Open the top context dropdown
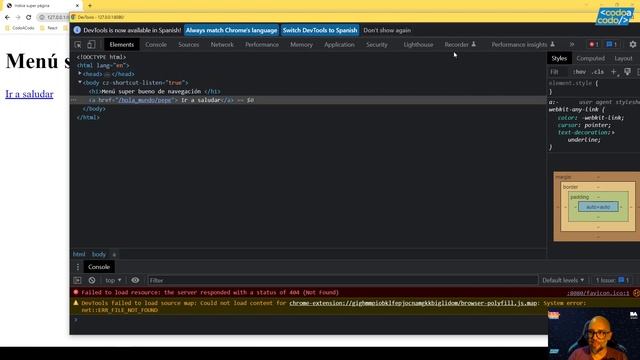Image resolution: width=640 pixels, height=360 pixels. [x=113, y=280]
